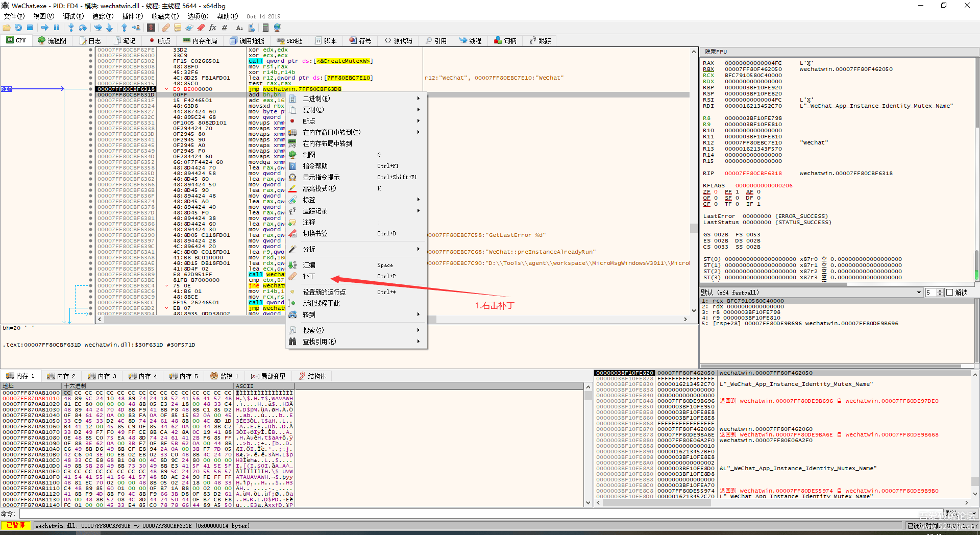
Task: Click the Restart debuggee toolbar icon
Action: (18, 28)
